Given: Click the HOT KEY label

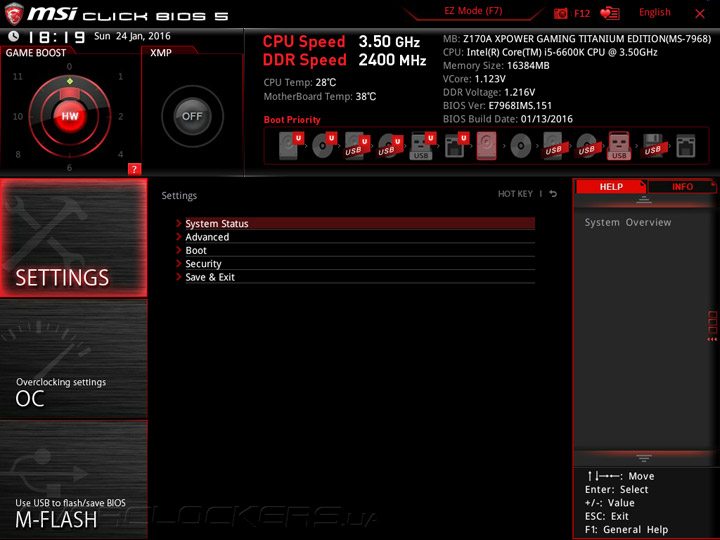Looking at the screenshot, I should coord(515,194).
